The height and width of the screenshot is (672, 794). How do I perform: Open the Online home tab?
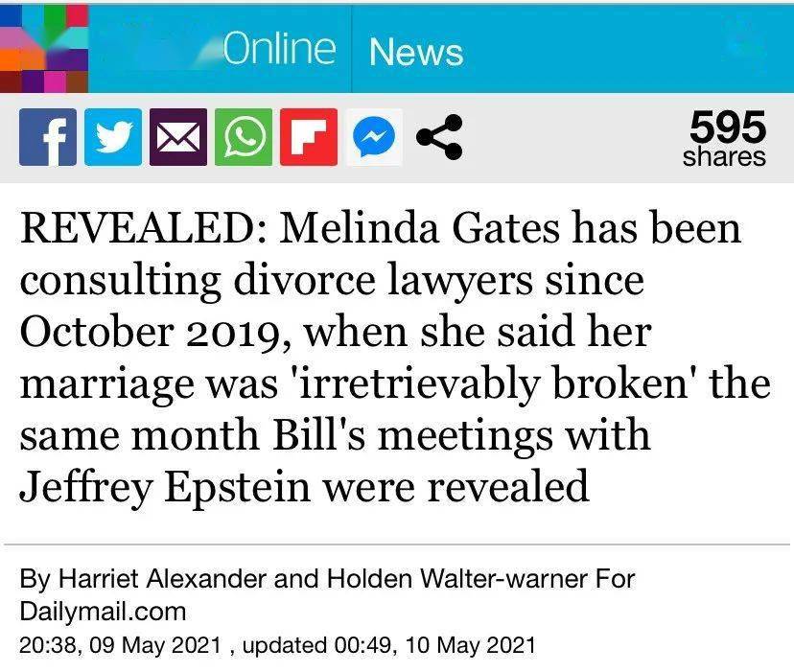(x=278, y=49)
